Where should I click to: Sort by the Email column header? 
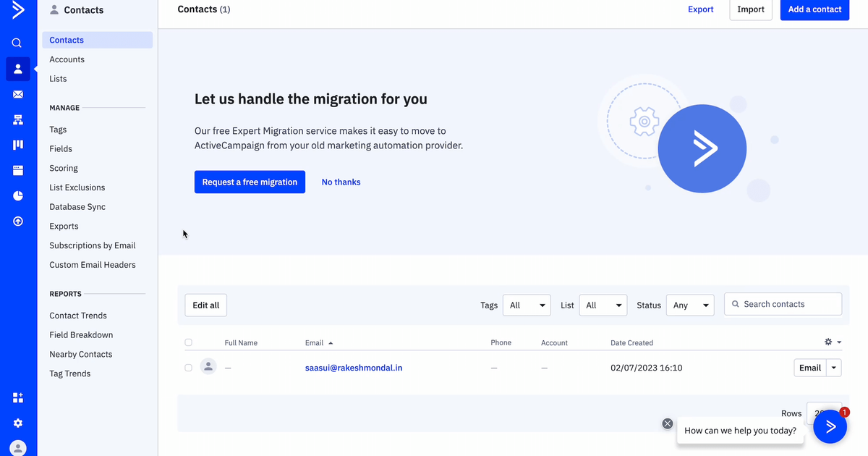tap(319, 342)
